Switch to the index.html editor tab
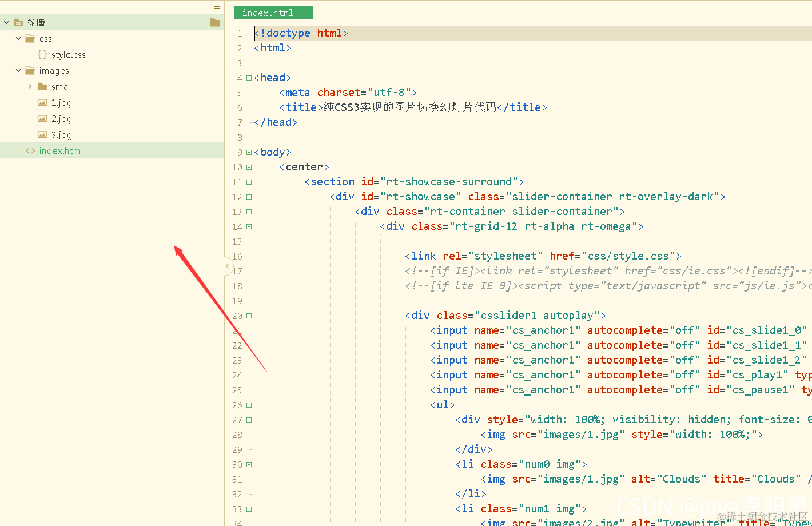Image resolution: width=812 pixels, height=526 pixels. tap(273, 13)
